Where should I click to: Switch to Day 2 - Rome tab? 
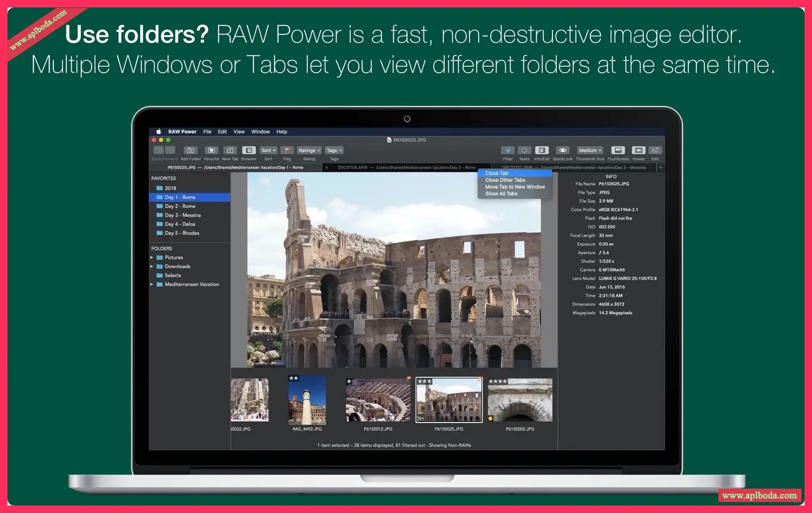pyautogui.click(x=406, y=167)
